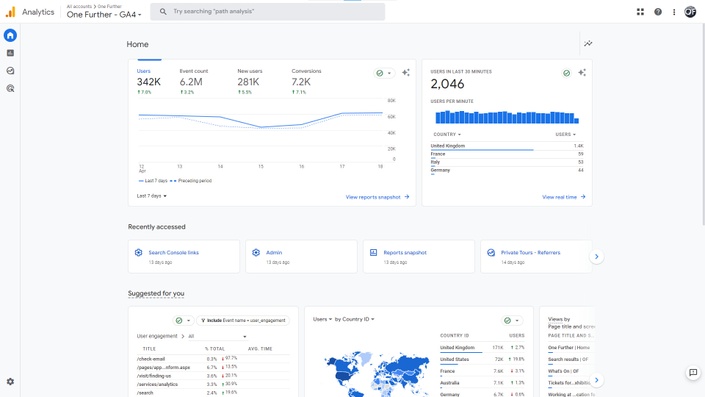Click the next arrow in Recently accessed
This screenshot has width=705, height=397.
pos(597,256)
